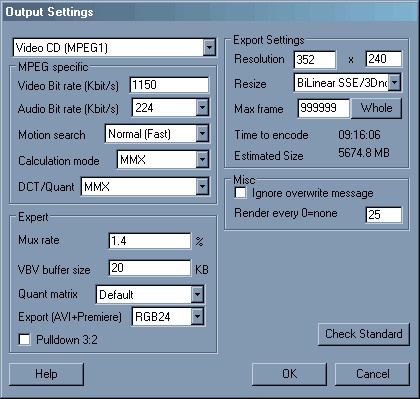Click the DCT/Quant label
The width and height of the screenshot is (420, 399).
(x=46, y=187)
